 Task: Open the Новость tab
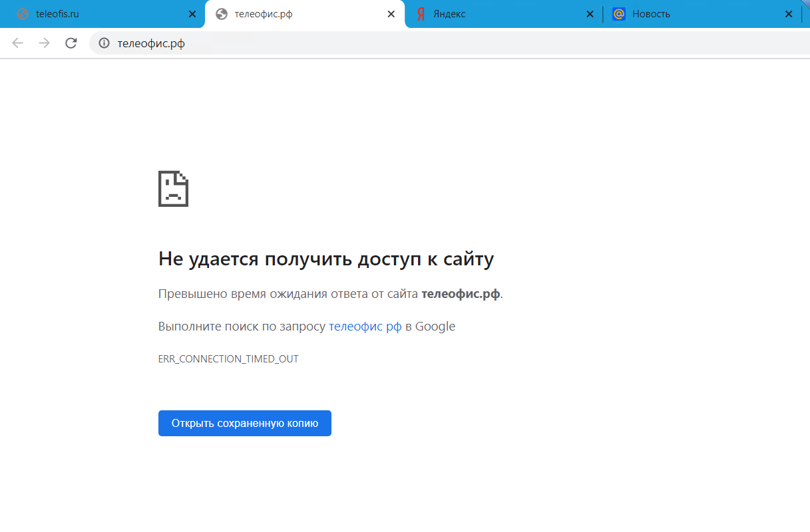pos(702,14)
